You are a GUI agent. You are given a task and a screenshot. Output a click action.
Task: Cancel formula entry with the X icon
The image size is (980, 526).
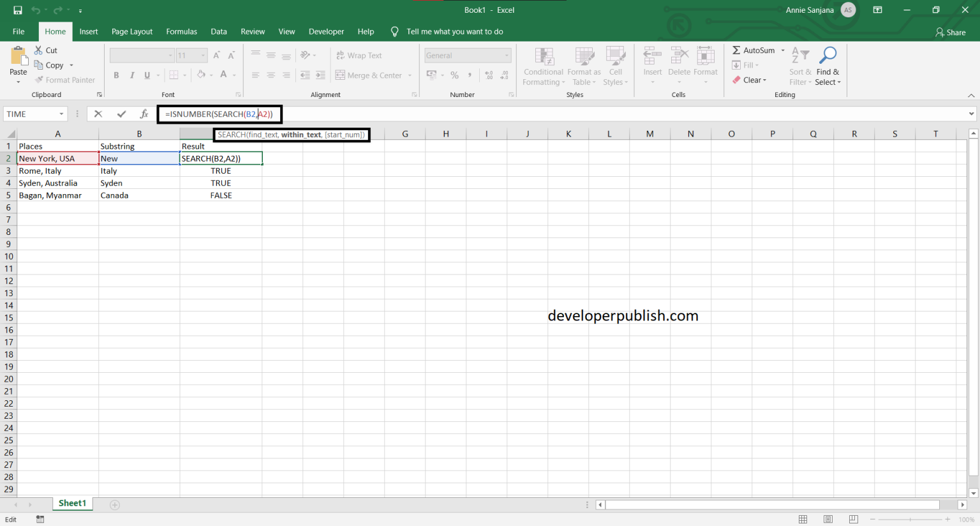[x=98, y=114]
